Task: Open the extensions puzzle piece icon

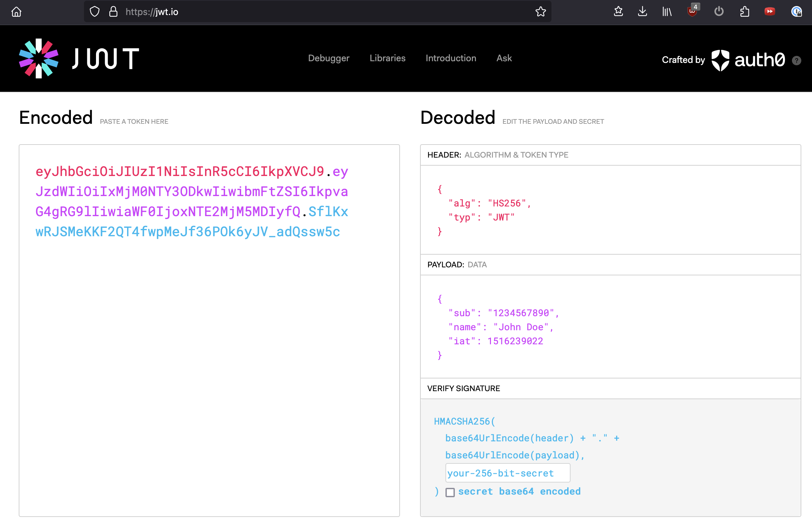Action: pyautogui.click(x=744, y=12)
